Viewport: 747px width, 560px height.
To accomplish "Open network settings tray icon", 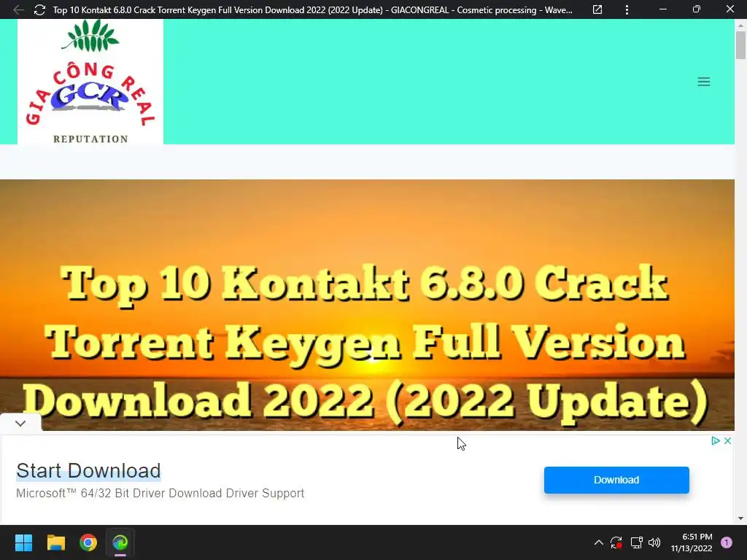I will [x=636, y=542].
